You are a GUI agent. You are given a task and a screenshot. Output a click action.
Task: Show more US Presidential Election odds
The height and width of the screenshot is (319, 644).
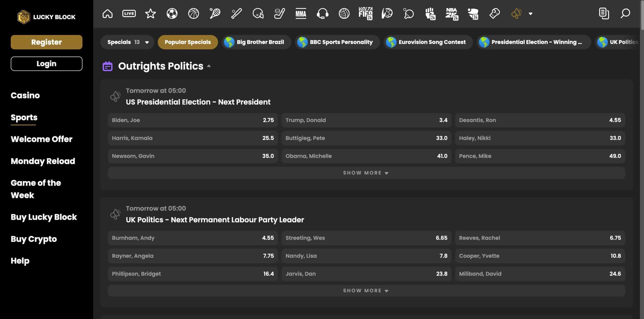tap(366, 173)
